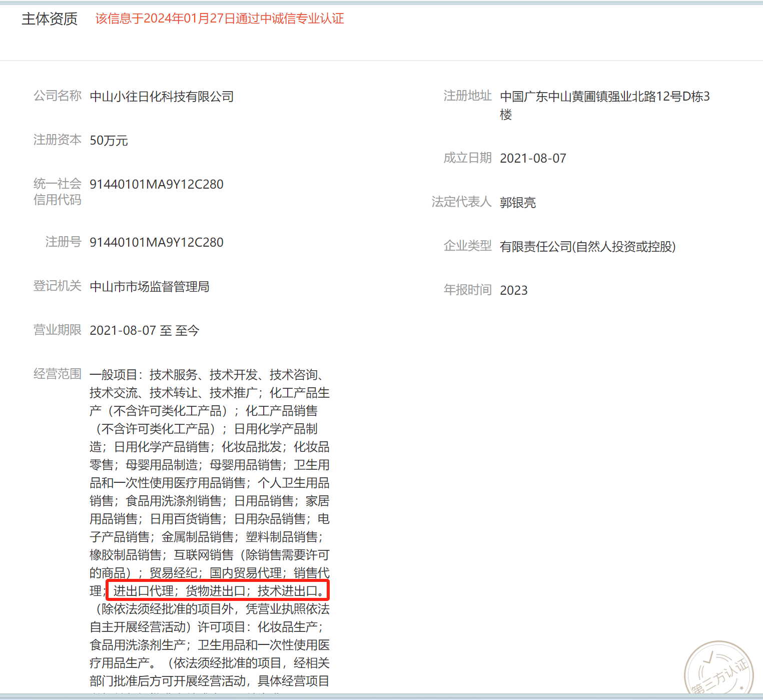Click the 公司名称 field label

click(58, 96)
